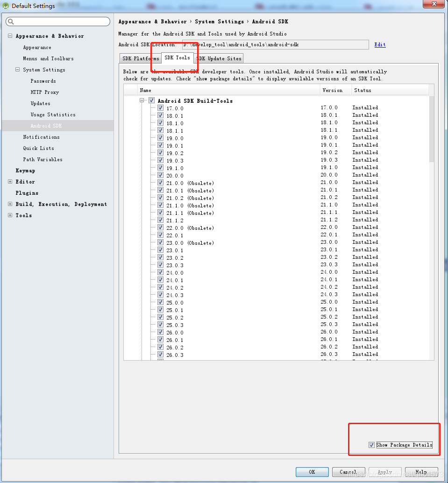Image resolution: width=448 pixels, height=483 pixels.
Task: Sort by the Name column header
Action: 228,90
